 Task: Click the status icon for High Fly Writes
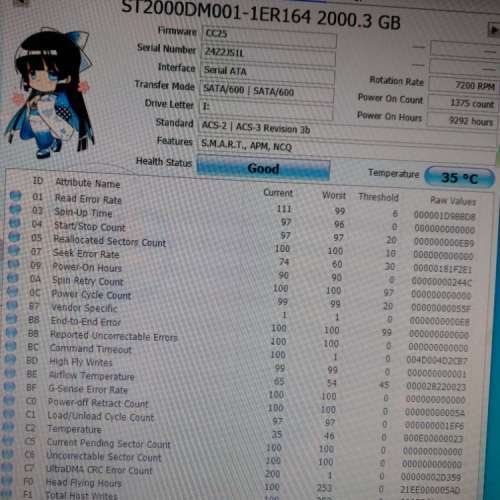click(x=10, y=359)
